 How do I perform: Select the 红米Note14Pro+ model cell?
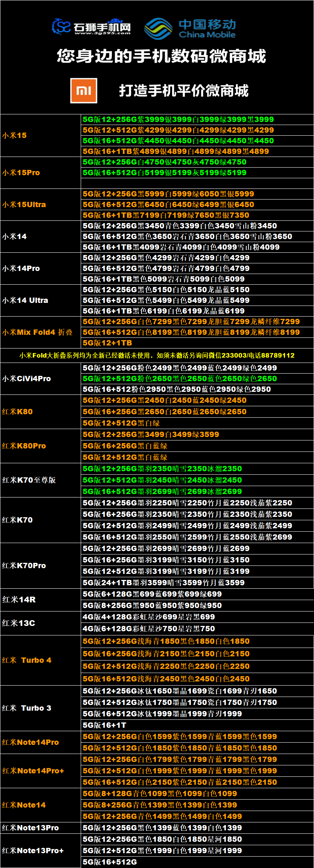[x=41, y=771]
